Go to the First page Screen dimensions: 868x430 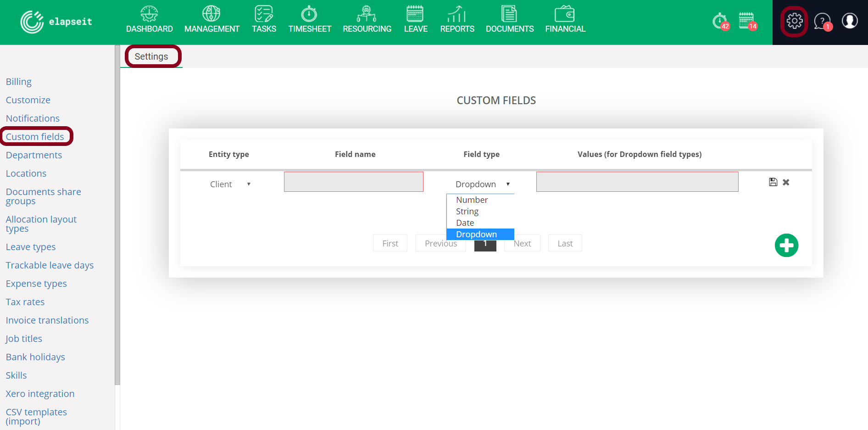click(x=390, y=243)
